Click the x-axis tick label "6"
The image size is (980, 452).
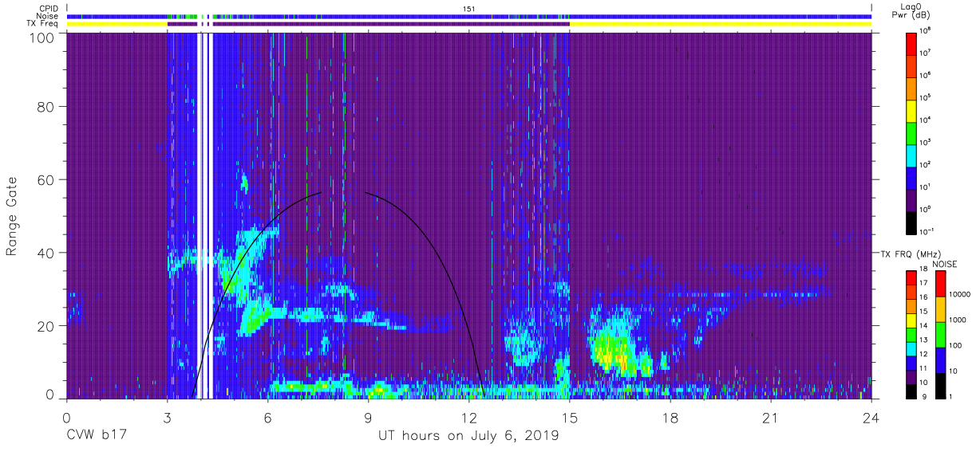click(x=267, y=419)
